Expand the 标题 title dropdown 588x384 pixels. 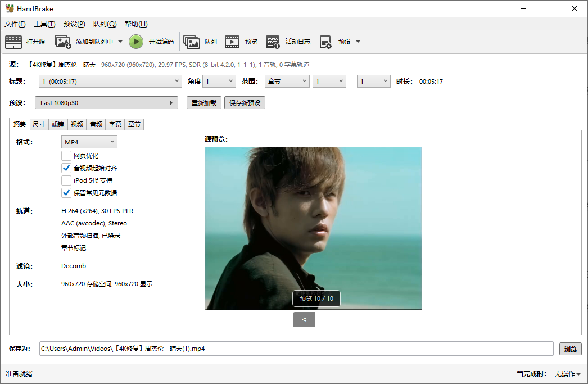[x=110, y=82]
